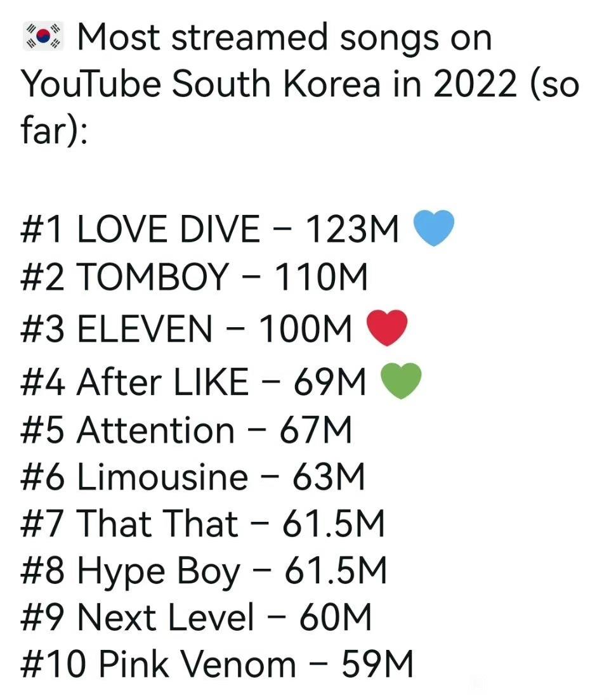The image size is (609, 700).
Task: Click the South Korea flag emoji
Action: pyautogui.click(x=43, y=36)
